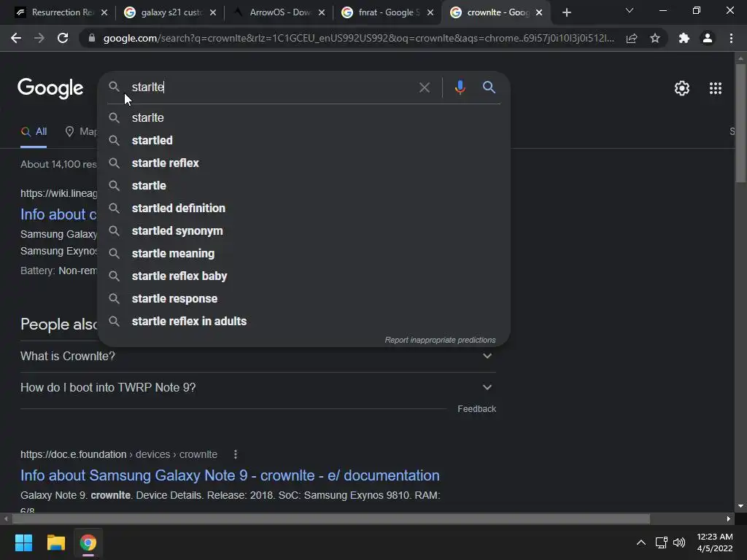
Task: Click the horizontal scrollbar right arrow
Action: click(729, 518)
